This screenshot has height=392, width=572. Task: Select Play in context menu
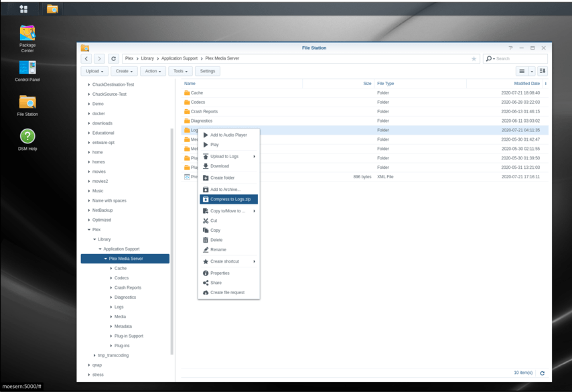point(228,145)
